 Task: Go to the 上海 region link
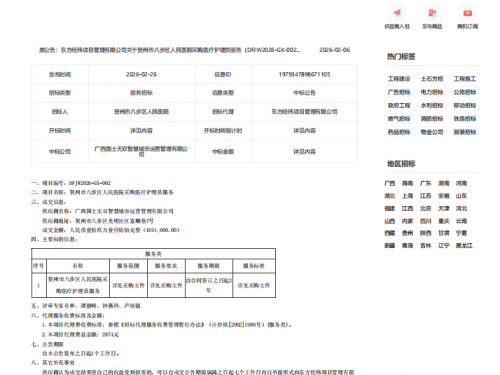pos(407,196)
